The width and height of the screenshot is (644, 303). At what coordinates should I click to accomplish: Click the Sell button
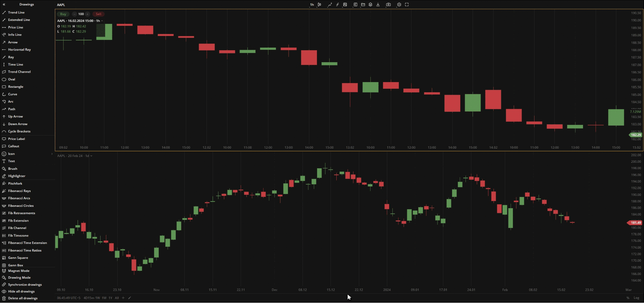(99, 14)
